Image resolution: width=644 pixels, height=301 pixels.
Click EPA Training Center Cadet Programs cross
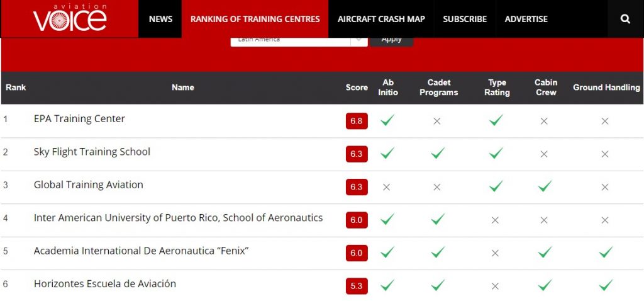click(437, 121)
